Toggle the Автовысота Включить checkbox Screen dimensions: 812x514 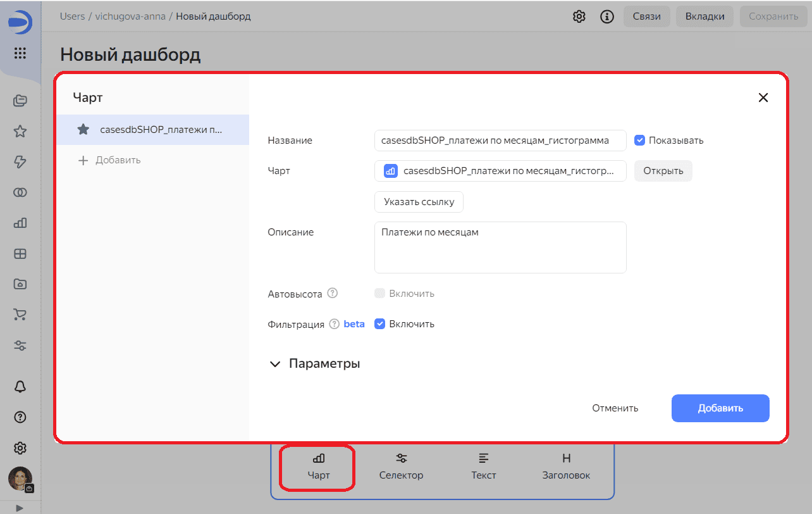(x=380, y=294)
